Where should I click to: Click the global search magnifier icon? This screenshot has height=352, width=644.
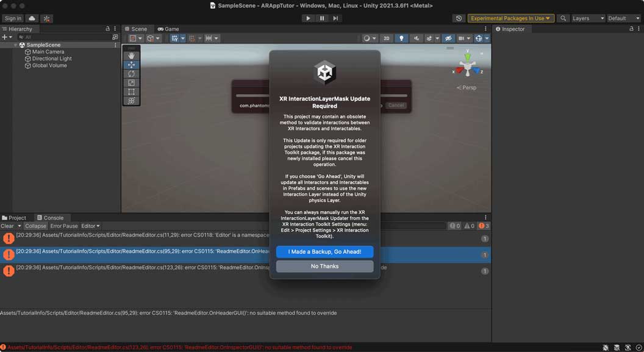coord(563,18)
